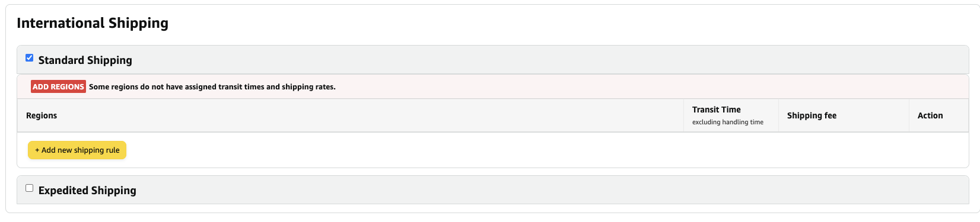
Task: Select the Transit Time column header
Action: tap(716, 110)
